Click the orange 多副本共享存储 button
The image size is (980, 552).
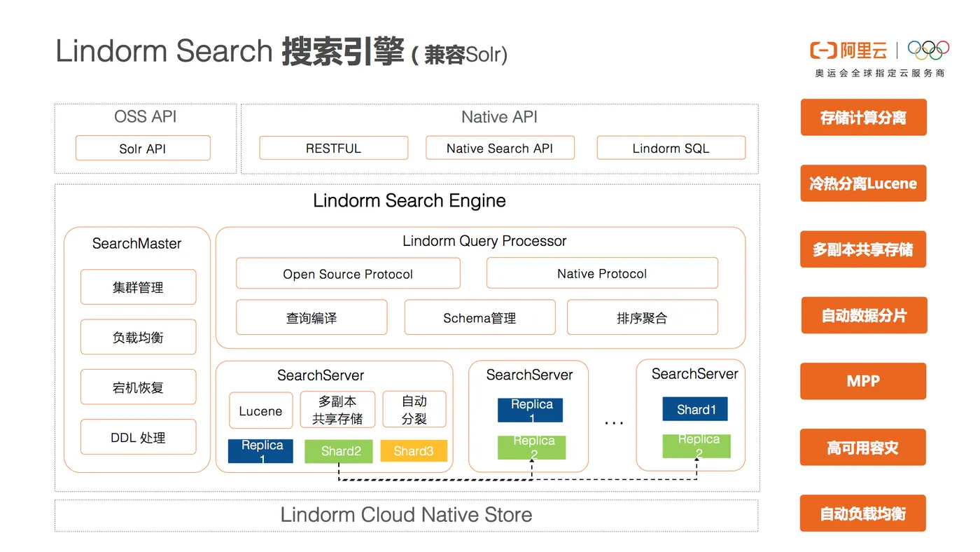pyautogui.click(x=863, y=249)
